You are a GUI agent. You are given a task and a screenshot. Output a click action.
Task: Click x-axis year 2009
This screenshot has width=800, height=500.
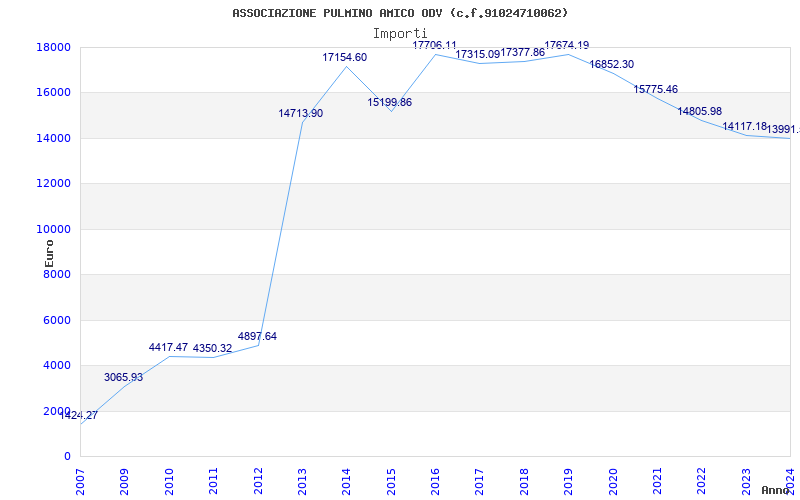(x=124, y=481)
